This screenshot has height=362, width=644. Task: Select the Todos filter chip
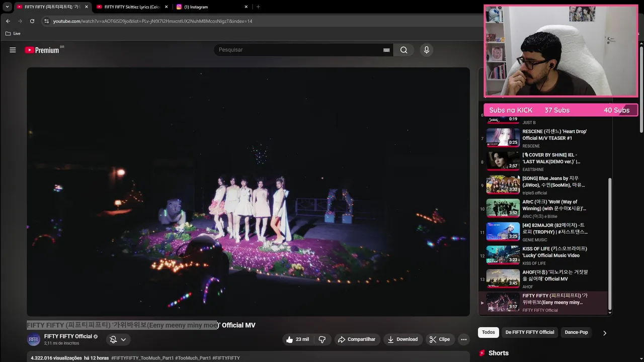(x=488, y=332)
